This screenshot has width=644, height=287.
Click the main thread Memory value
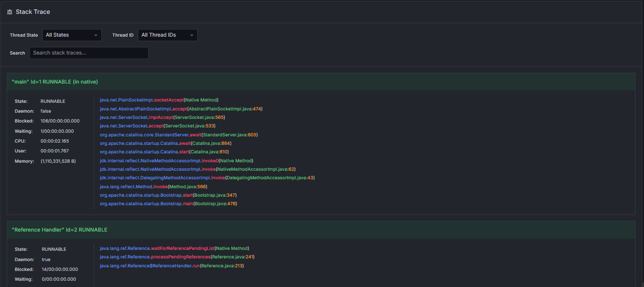(58, 161)
